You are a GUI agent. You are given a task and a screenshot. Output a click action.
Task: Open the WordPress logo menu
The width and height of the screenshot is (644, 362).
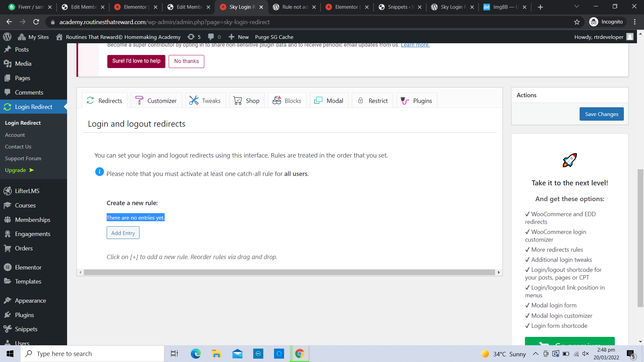click(7, 37)
